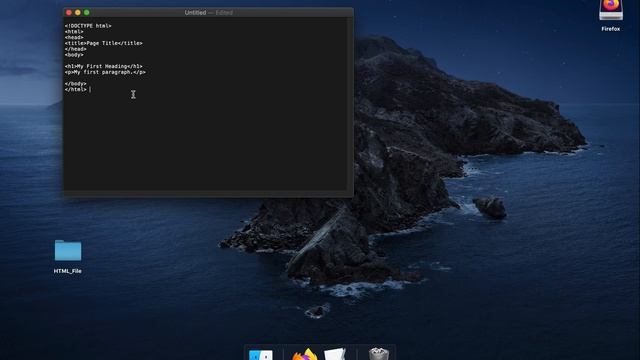Place cursor at the </body> line
Screen dimensions: 640x360
[x=76, y=84]
